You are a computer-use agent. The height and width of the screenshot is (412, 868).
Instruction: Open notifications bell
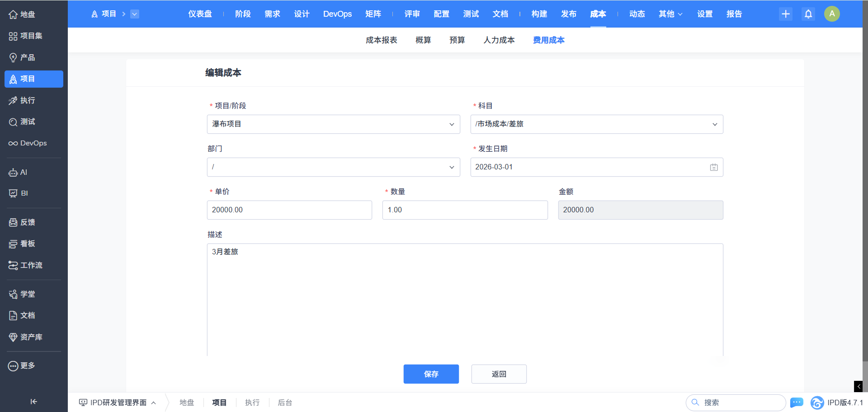point(808,14)
